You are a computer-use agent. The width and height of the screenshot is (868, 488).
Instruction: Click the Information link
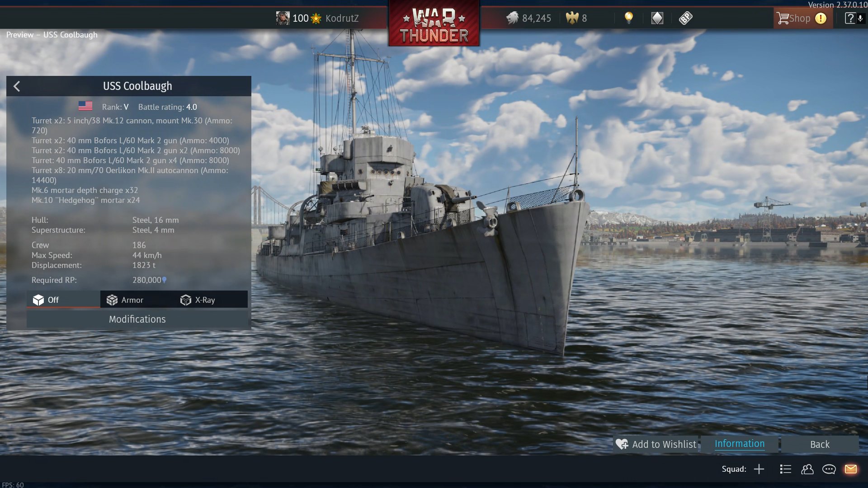pos(740,444)
